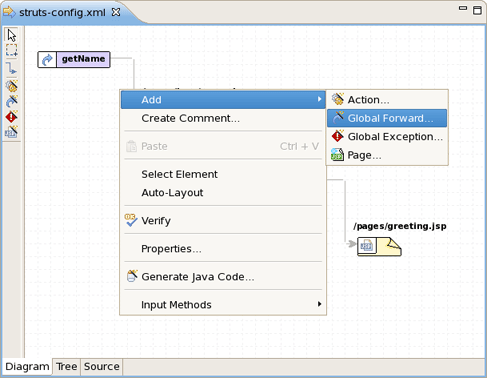Choose Select Element menu item
Viewport: 487px width, 378px height.
[x=223, y=174]
